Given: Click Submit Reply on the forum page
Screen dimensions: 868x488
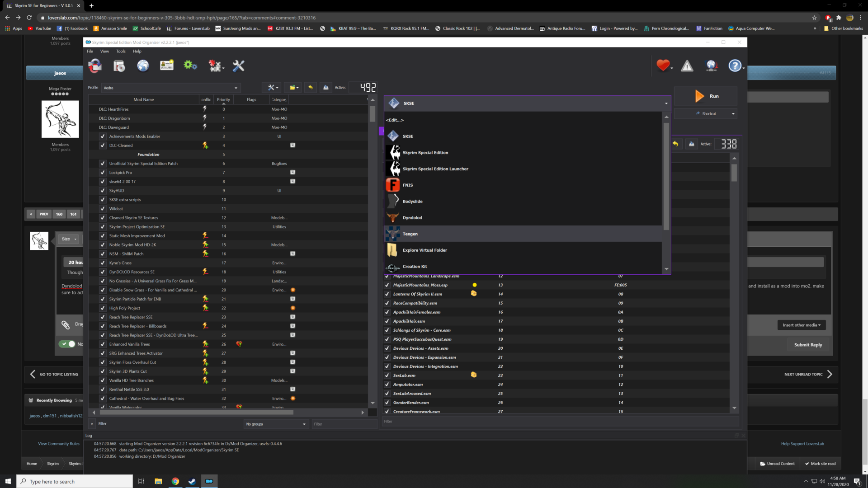Looking at the screenshot, I should coord(808,345).
